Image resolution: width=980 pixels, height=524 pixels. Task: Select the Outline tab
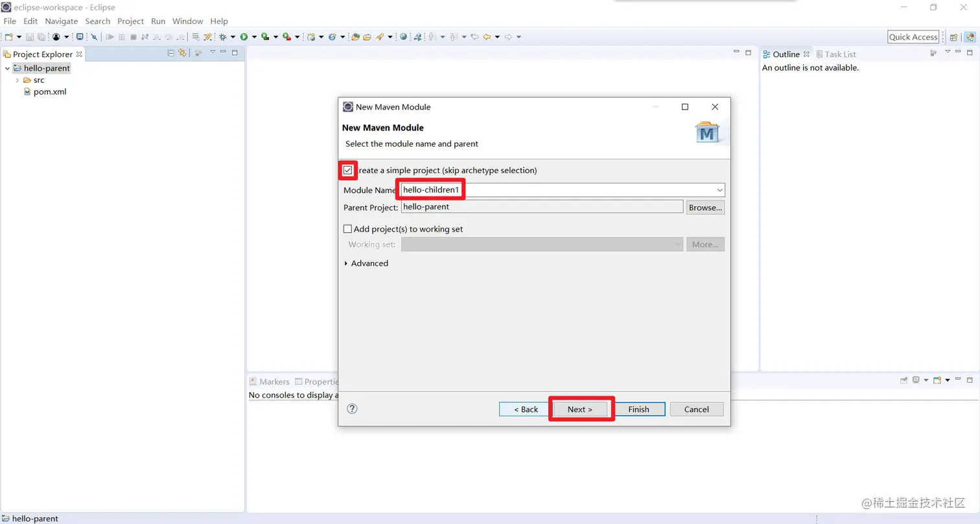click(786, 54)
